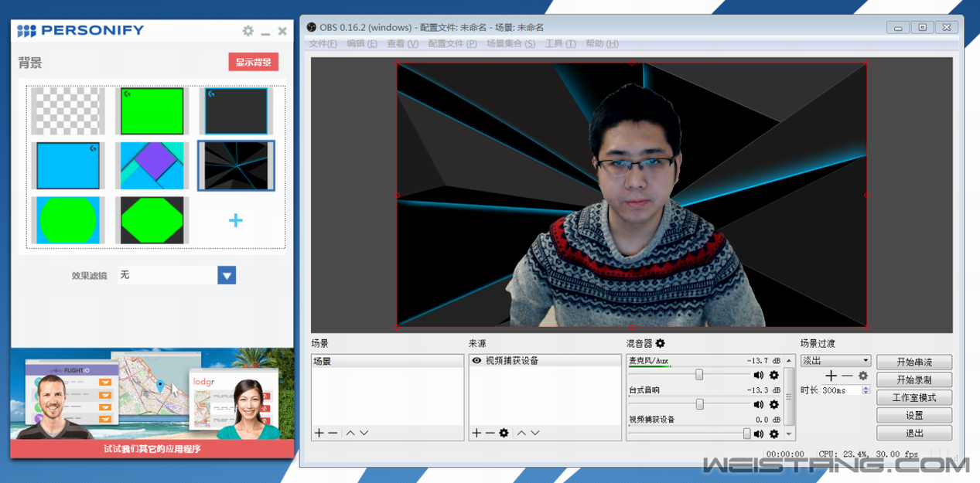
Task: Click the OBS video preview canvas
Action: click(632, 195)
